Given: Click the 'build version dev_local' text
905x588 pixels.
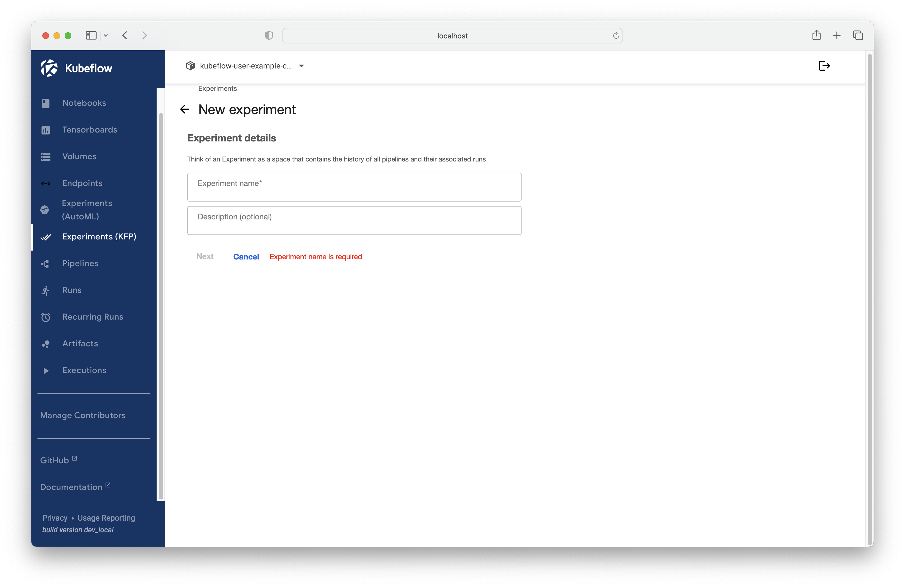Looking at the screenshot, I should [78, 530].
